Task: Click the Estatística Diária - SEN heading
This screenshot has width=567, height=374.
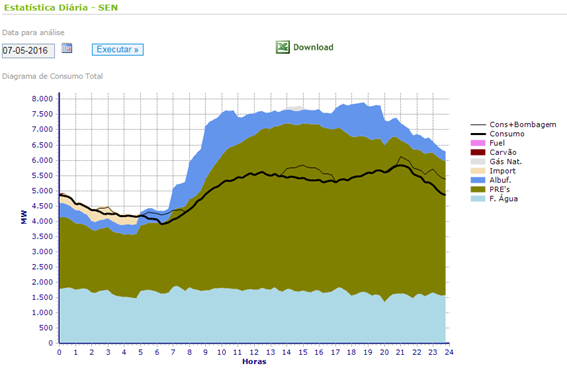Action: point(61,8)
